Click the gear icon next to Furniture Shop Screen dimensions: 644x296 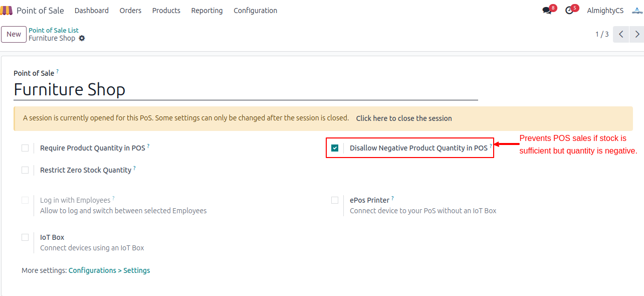coord(82,38)
